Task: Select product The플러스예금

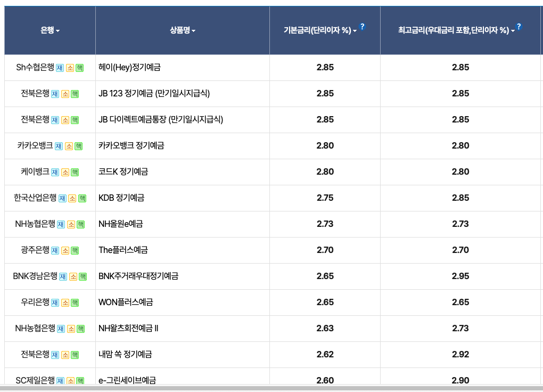Action: tap(123, 250)
